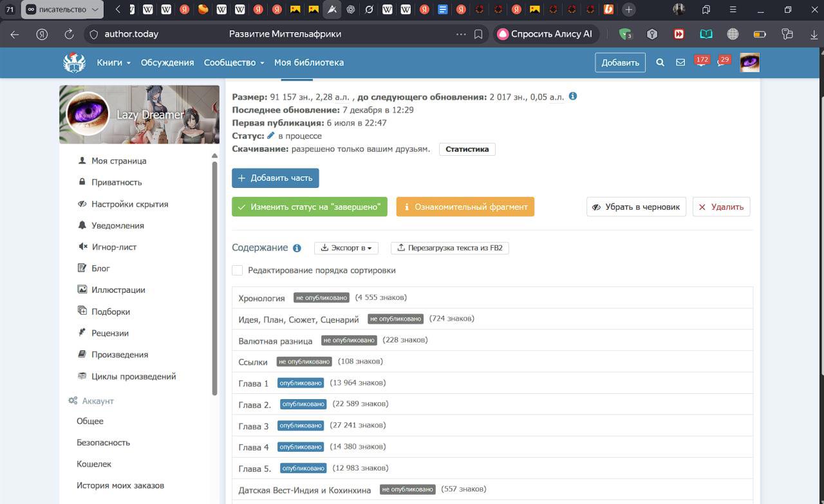Click the sidebar menu vertical scrollbar
This screenshot has height=504, width=824.
coord(214,277)
